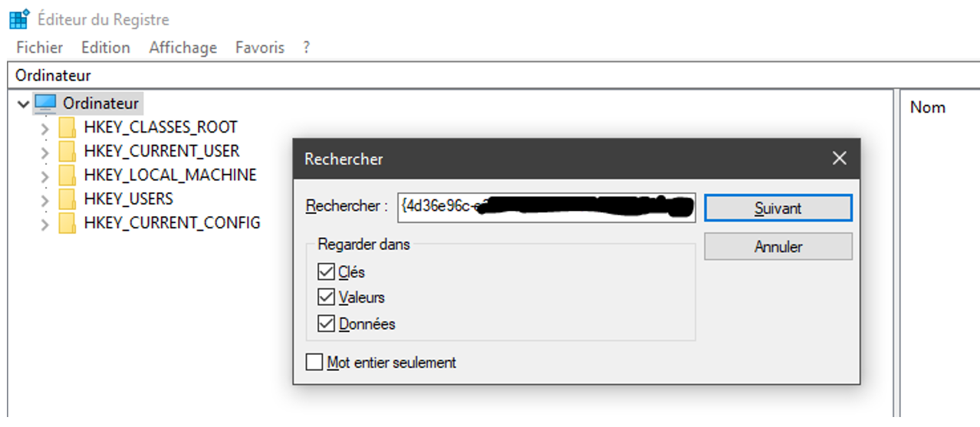Viewport: 980px width, 427px height.
Task: Collapse the Ordinateur tree node
Action: 22,103
